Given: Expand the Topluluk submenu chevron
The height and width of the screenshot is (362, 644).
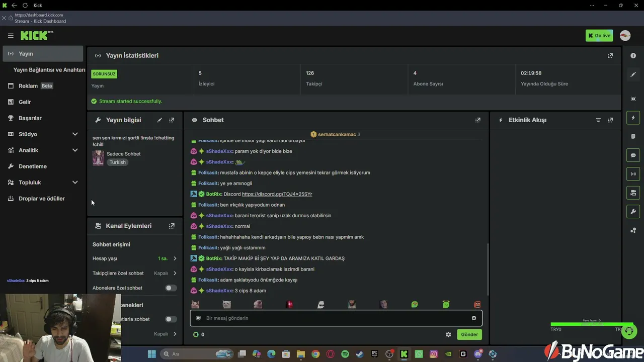Looking at the screenshot, I should click(75, 183).
